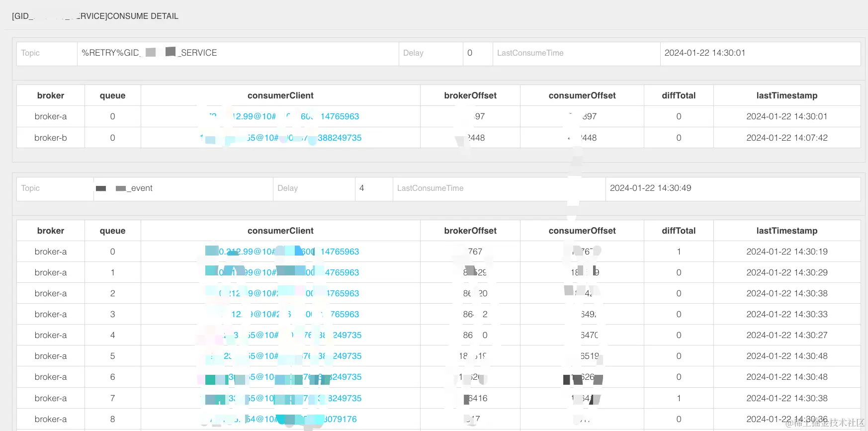Open the consumer client link for event queue 5
The height and width of the screenshot is (431, 868).
point(281,356)
